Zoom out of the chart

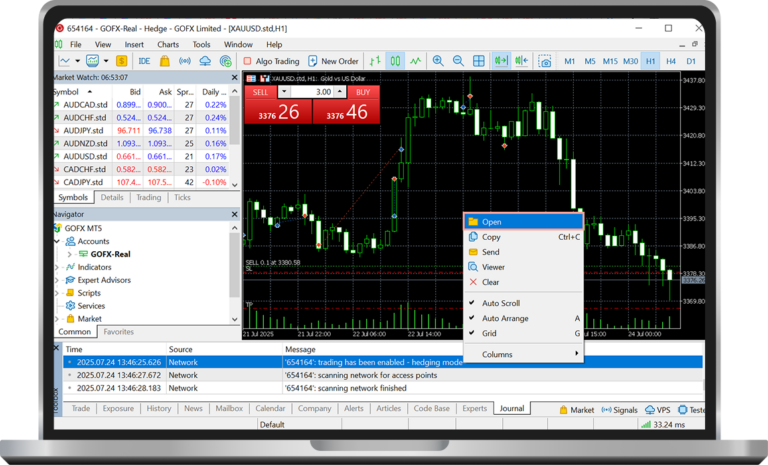point(458,61)
